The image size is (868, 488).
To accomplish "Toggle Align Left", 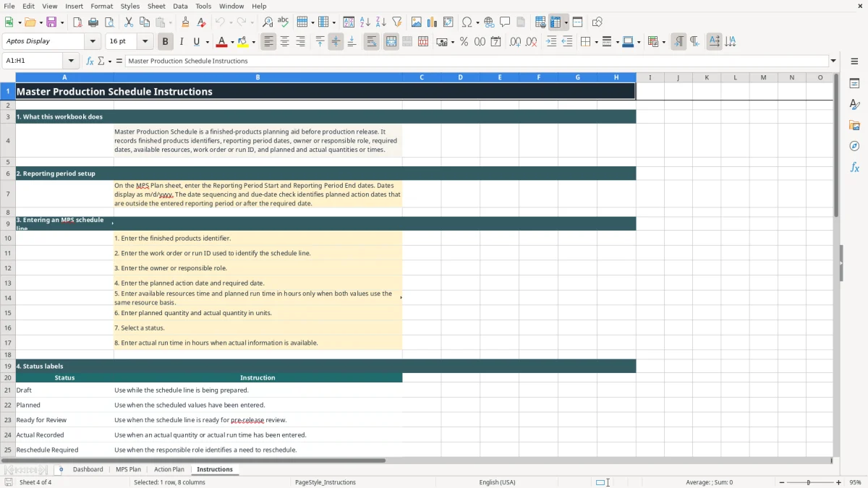I will 268,42.
